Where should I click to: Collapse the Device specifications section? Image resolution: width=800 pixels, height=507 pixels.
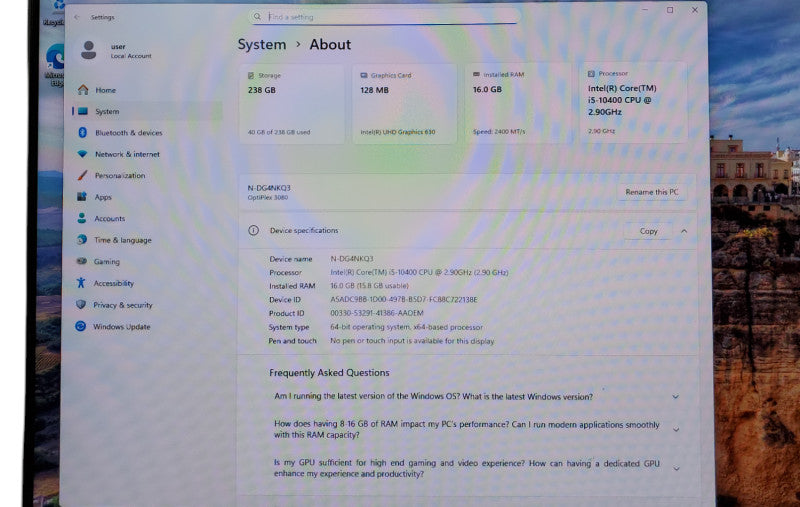(684, 231)
